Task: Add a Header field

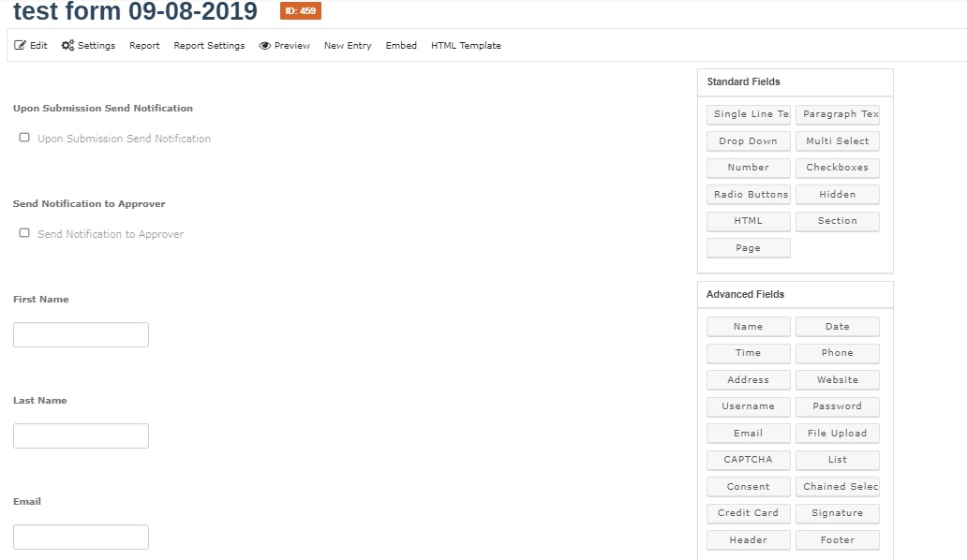Action: 748,540
